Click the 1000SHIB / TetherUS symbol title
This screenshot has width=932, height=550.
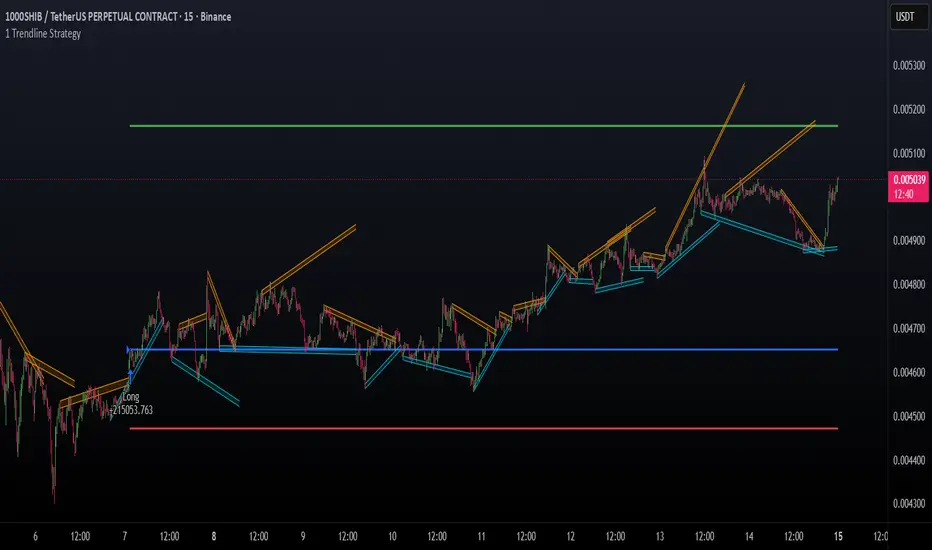(118, 17)
